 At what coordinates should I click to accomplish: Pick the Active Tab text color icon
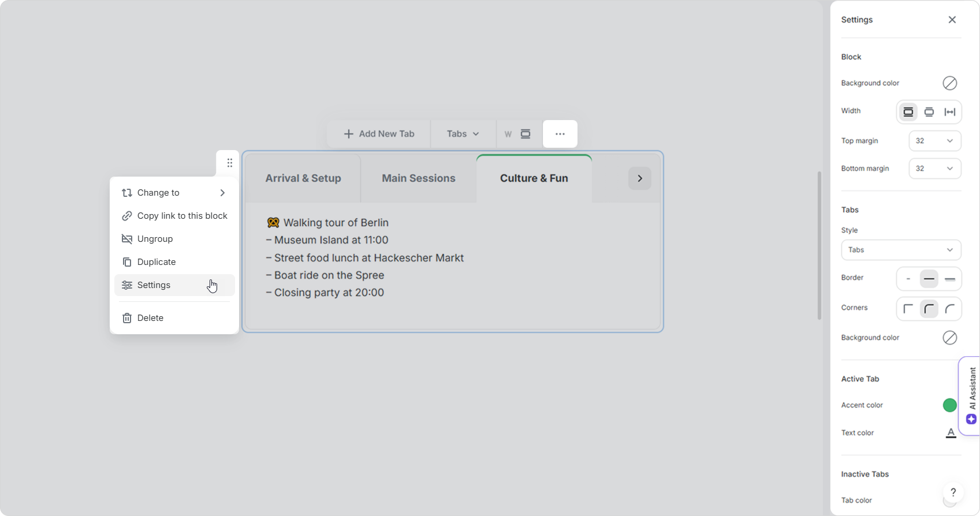[x=950, y=433]
